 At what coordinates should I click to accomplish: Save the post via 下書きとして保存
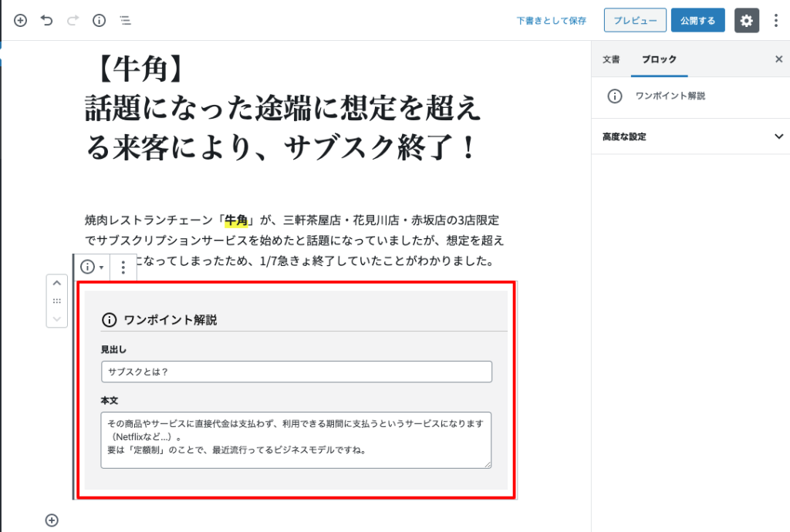[551, 21]
